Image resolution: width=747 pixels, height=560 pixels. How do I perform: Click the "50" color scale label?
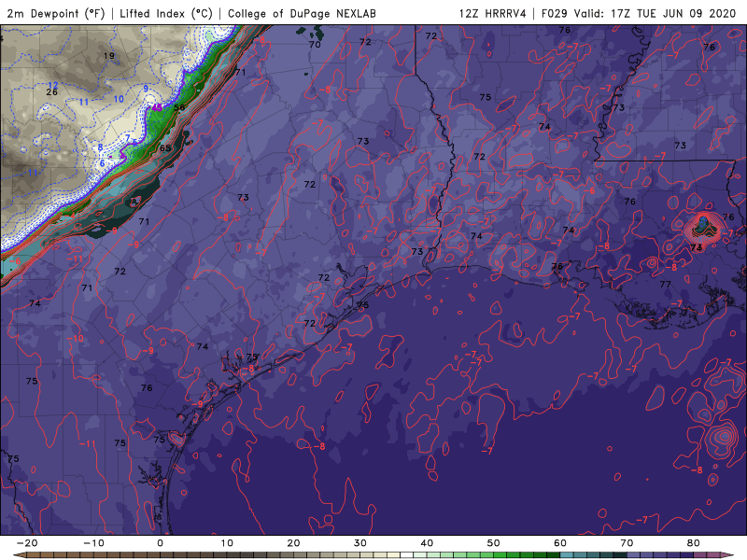[494, 543]
